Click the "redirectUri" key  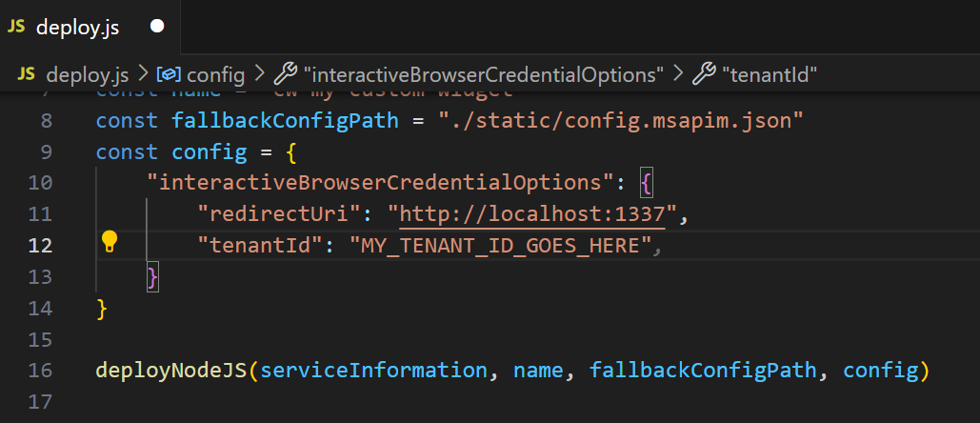click(279, 213)
